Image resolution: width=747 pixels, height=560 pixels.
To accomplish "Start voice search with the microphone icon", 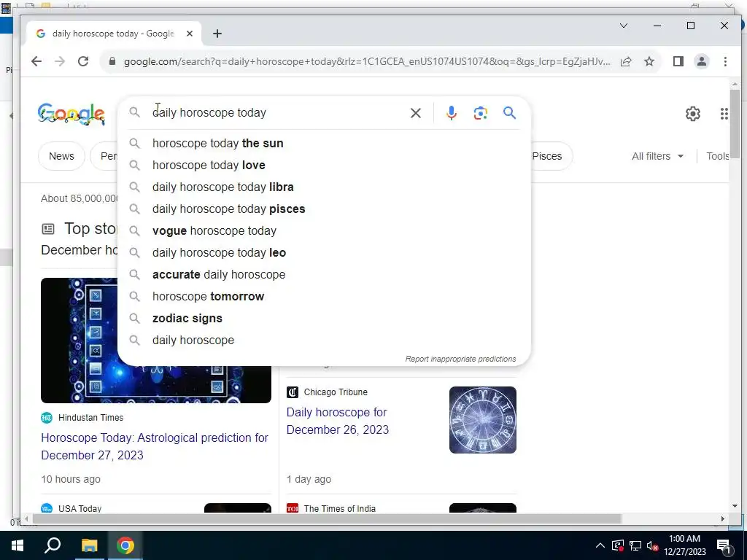I will pos(451,113).
